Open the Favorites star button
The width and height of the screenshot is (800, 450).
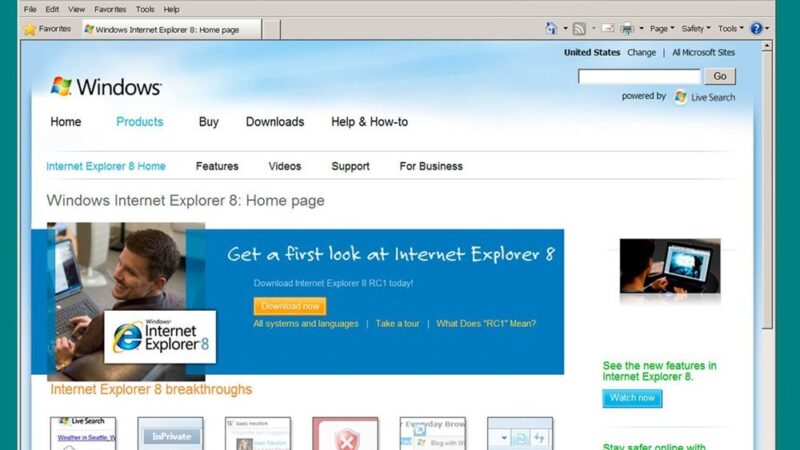click(x=47, y=29)
